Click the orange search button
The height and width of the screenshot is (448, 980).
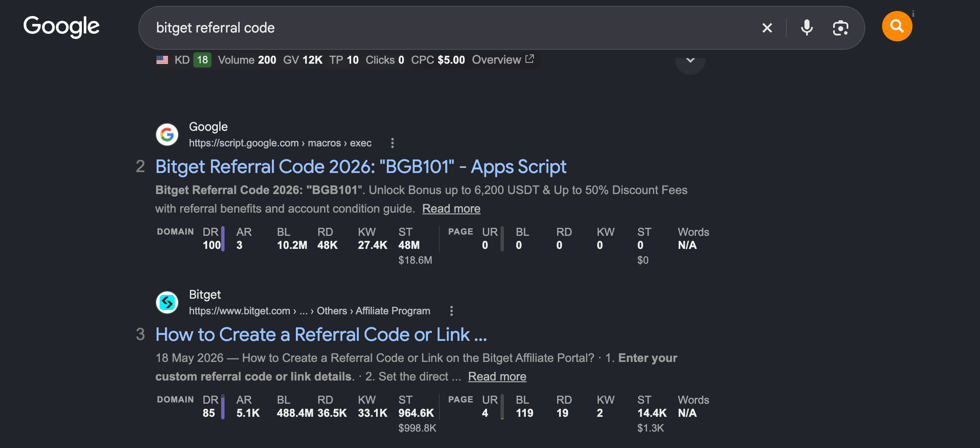pyautogui.click(x=897, y=26)
